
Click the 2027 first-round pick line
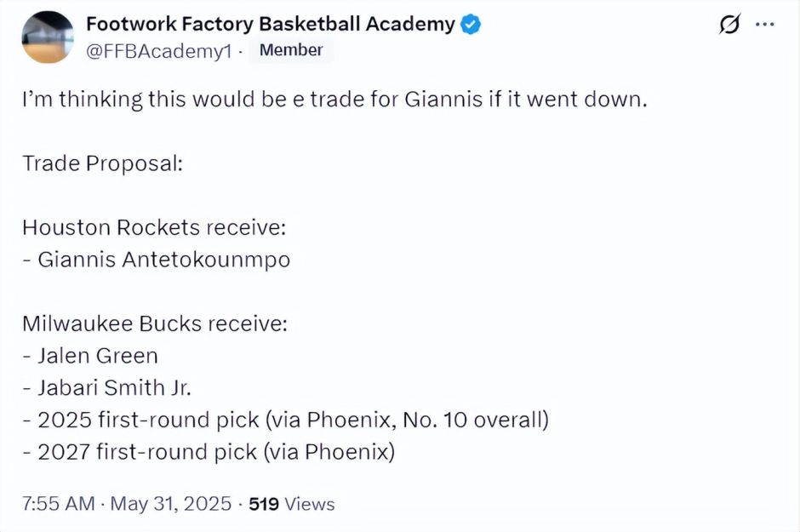[x=209, y=452]
